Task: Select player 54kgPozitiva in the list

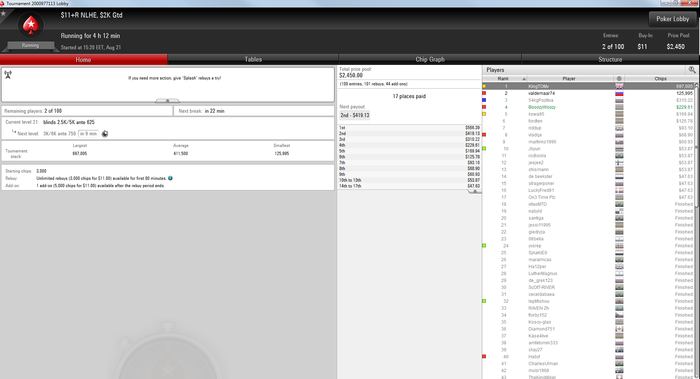Action: [x=588, y=100]
